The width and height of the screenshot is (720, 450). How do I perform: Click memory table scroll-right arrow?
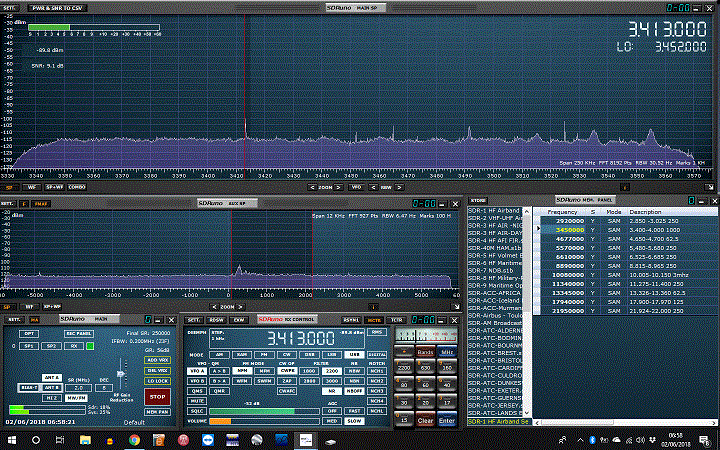point(714,422)
